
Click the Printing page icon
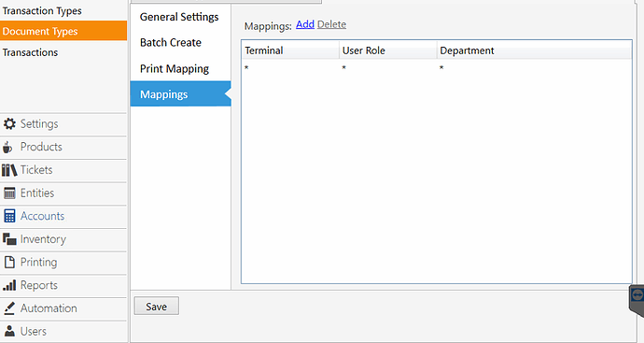9,262
